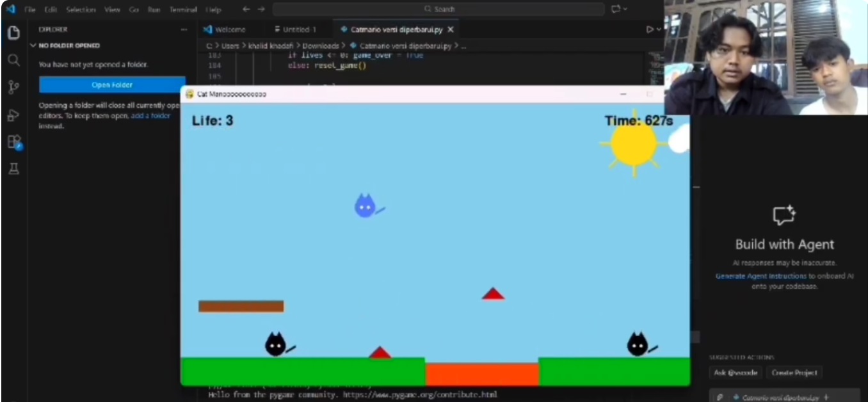Open the Run and Debug view
The image size is (868, 402).
[13, 115]
